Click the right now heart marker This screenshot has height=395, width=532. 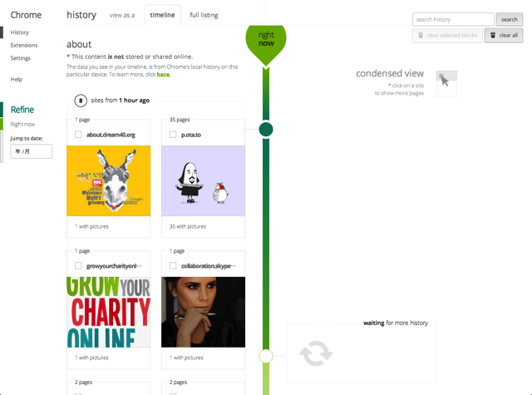(266, 44)
